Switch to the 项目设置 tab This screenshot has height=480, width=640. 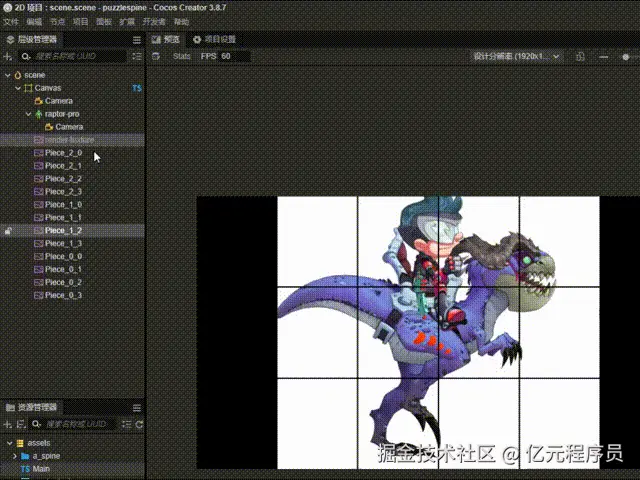pyautogui.click(x=215, y=40)
